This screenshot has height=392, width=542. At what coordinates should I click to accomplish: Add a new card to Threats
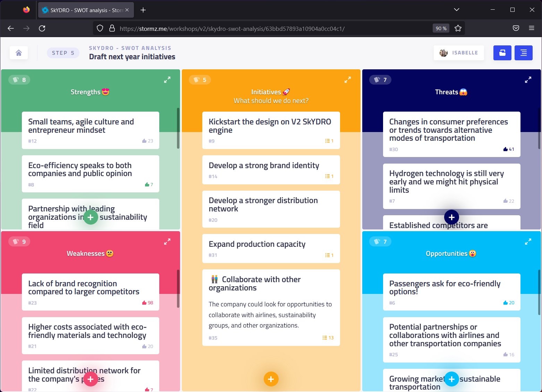point(451,217)
